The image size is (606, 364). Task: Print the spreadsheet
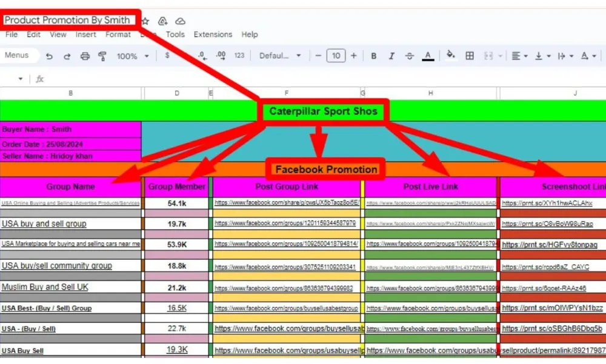pos(85,56)
